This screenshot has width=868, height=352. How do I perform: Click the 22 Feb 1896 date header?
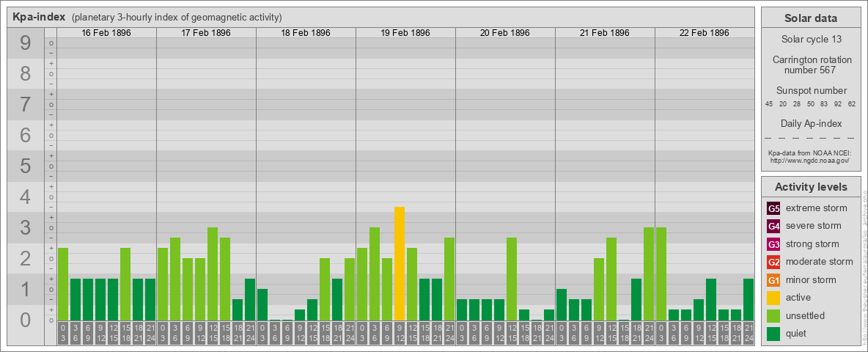click(704, 33)
